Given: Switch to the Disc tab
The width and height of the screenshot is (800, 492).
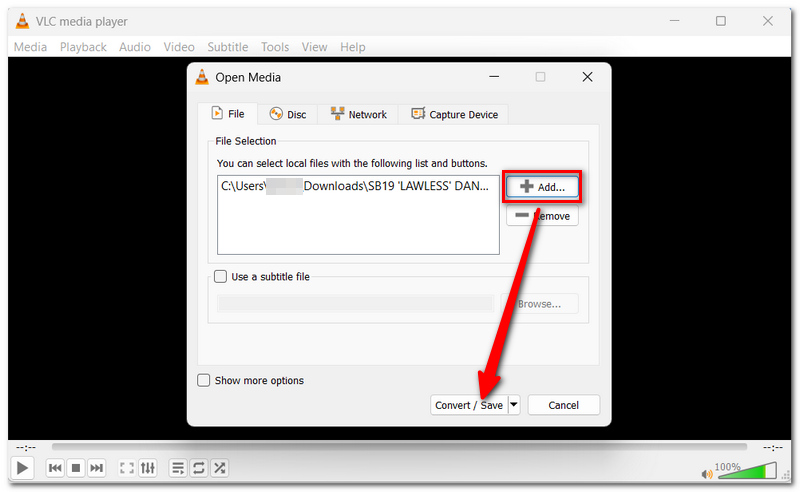Looking at the screenshot, I should 288,114.
